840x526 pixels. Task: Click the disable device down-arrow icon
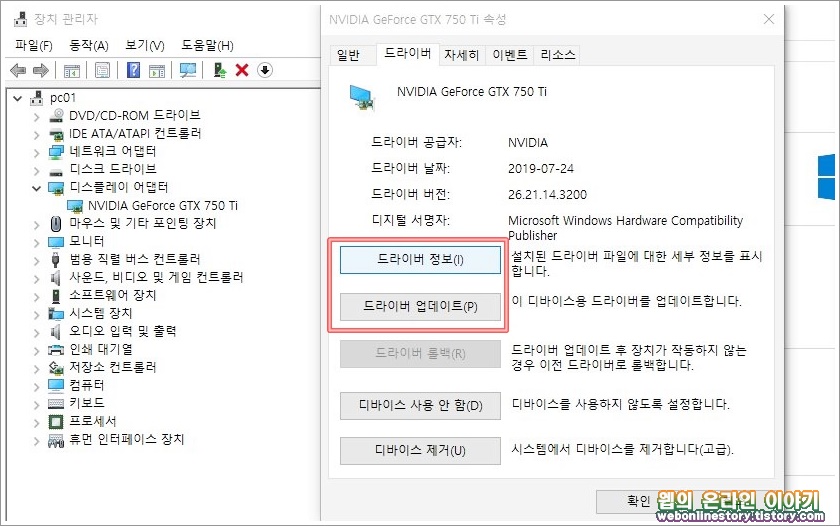click(x=265, y=70)
